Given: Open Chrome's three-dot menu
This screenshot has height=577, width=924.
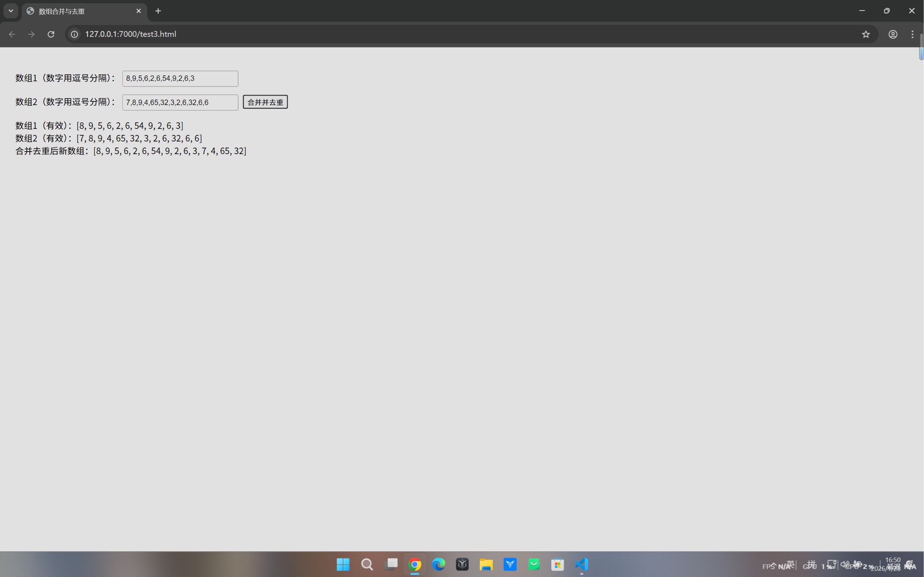Looking at the screenshot, I should [912, 34].
